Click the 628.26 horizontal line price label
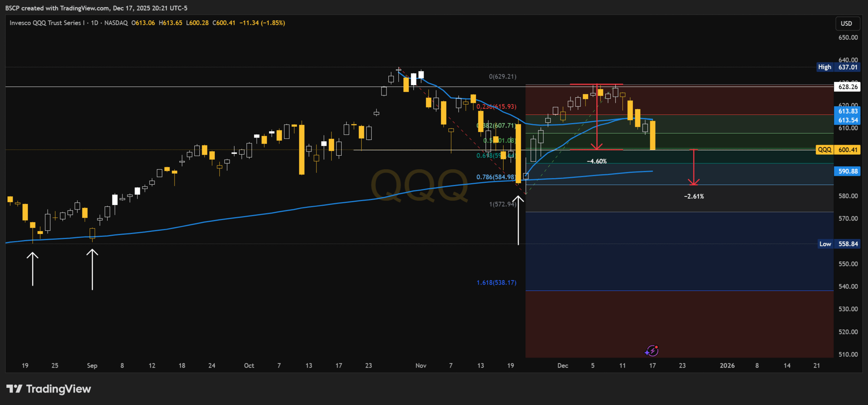 tap(847, 87)
